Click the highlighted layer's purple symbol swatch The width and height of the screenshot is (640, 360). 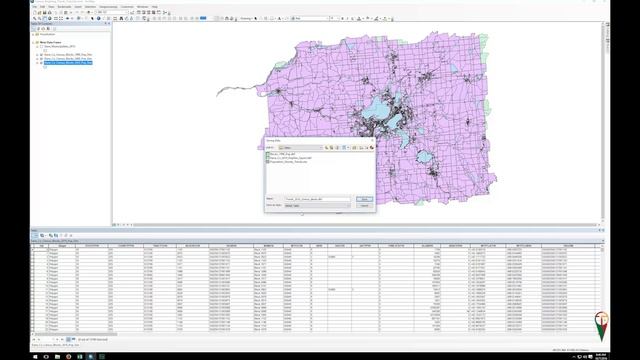coord(45,67)
